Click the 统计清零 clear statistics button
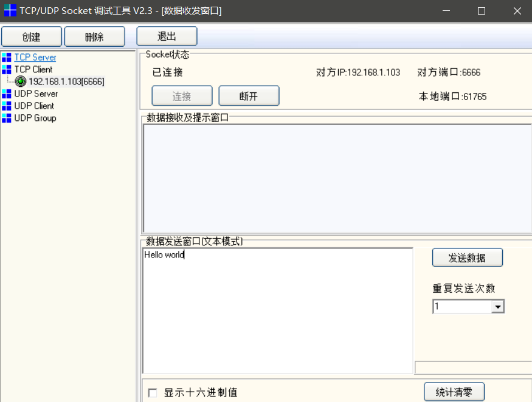The image size is (532, 402). (x=454, y=392)
